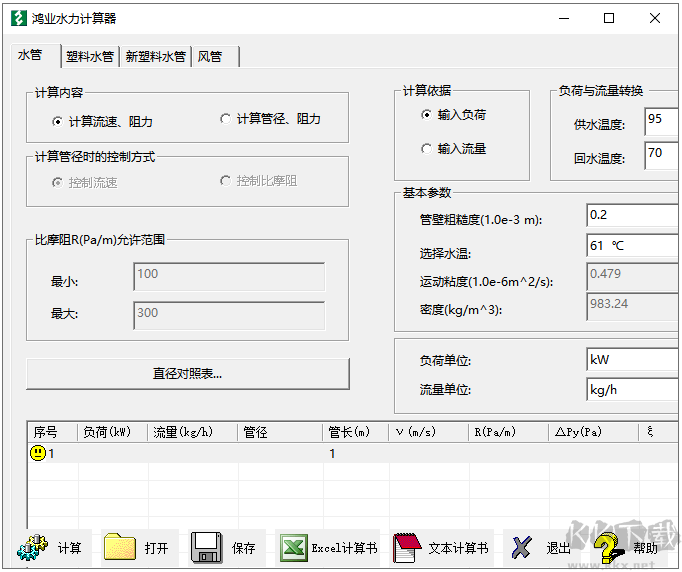Image resolution: width=682 pixels, height=572 pixels.
Task: Minimize the 鸿业水力计算器 window
Action: click(x=564, y=18)
